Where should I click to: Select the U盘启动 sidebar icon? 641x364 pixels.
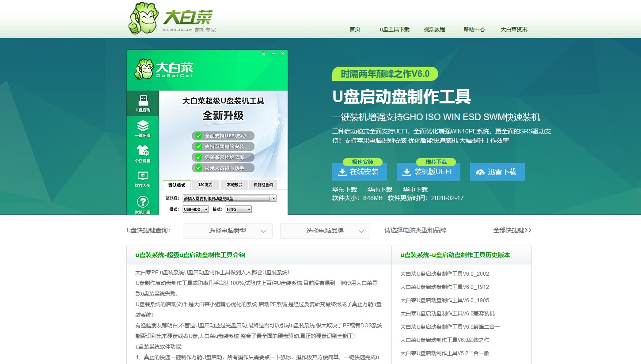[x=142, y=102]
